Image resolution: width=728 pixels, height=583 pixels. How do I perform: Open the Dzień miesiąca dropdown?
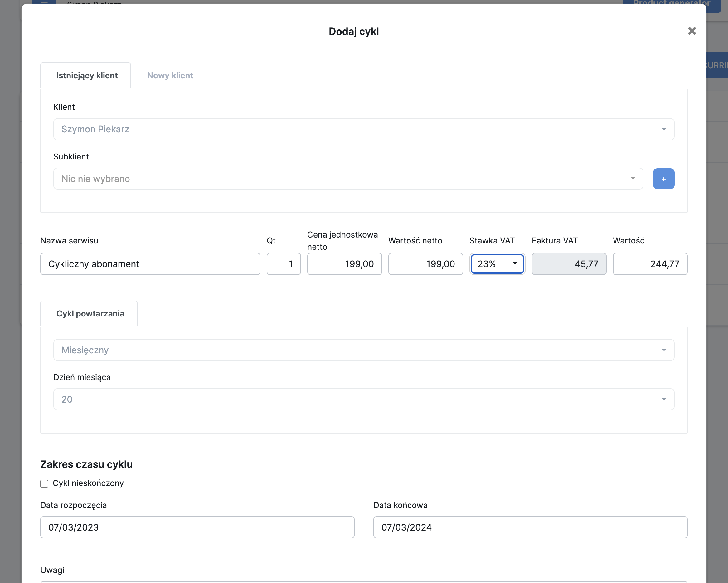click(x=363, y=399)
